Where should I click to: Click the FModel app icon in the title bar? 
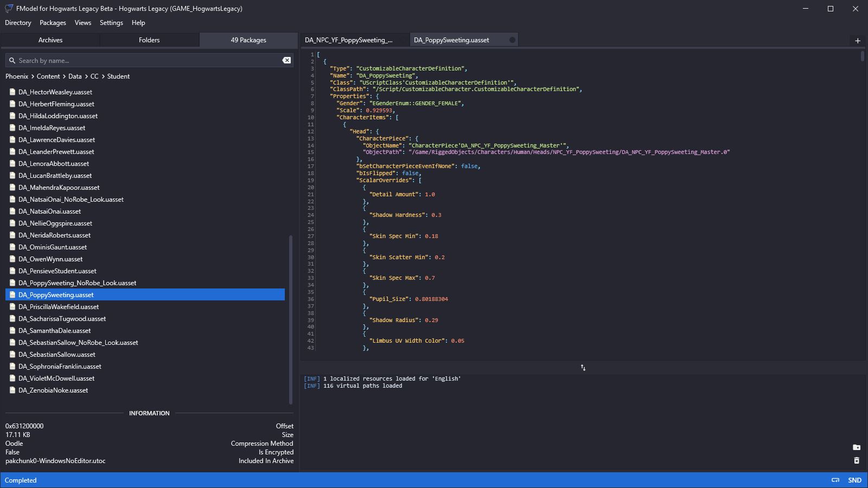point(9,9)
